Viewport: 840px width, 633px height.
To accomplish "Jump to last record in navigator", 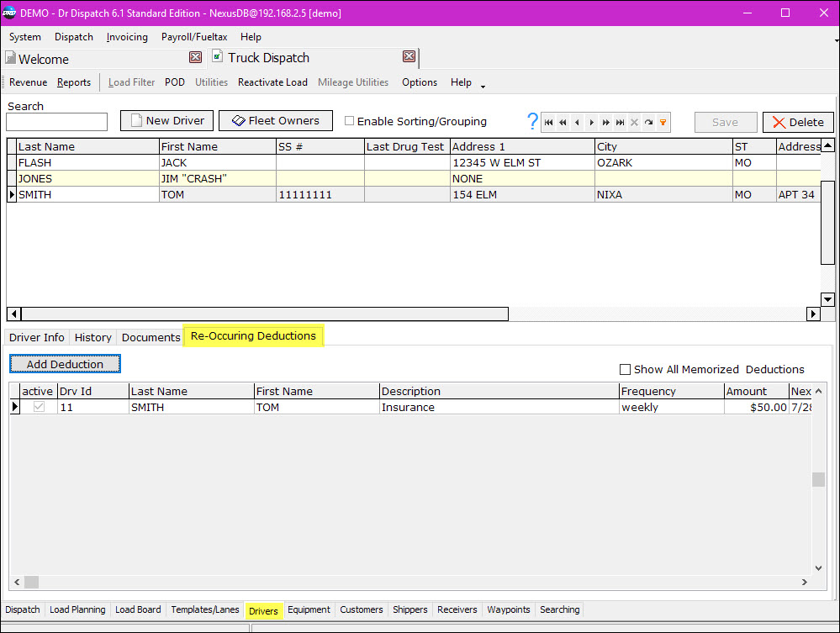I will click(620, 123).
